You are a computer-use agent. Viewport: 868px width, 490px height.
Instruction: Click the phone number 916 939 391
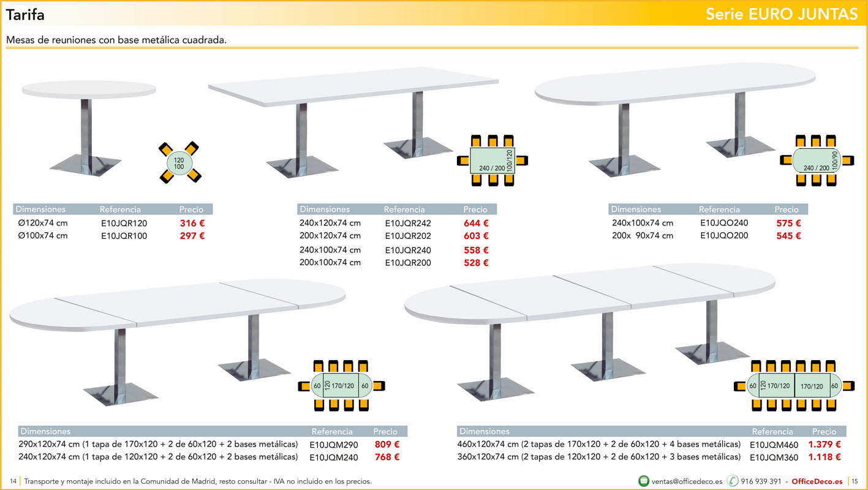pyautogui.click(x=761, y=481)
